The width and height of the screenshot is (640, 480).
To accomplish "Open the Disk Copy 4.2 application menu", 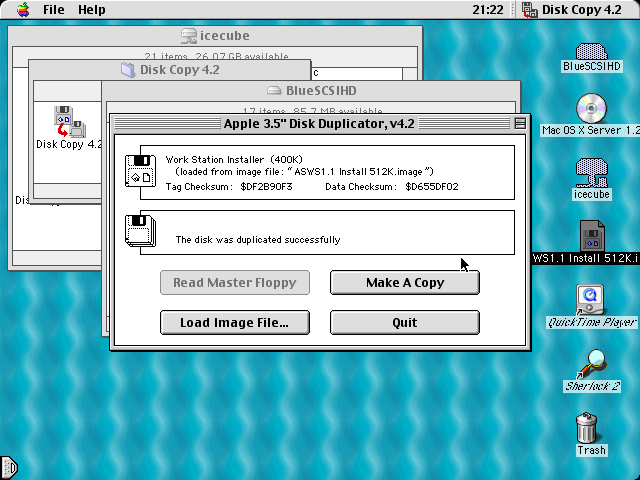I will click(x=571, y=9).
